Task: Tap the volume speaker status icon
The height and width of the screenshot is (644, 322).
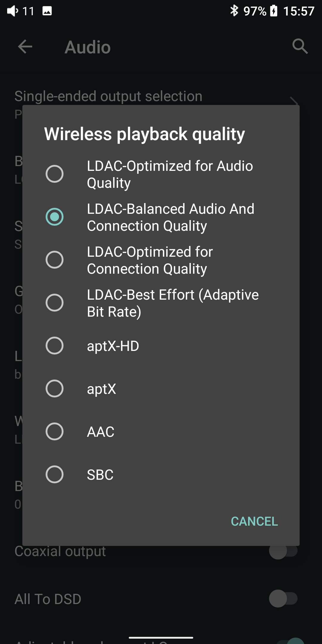Action: point(13,11)
